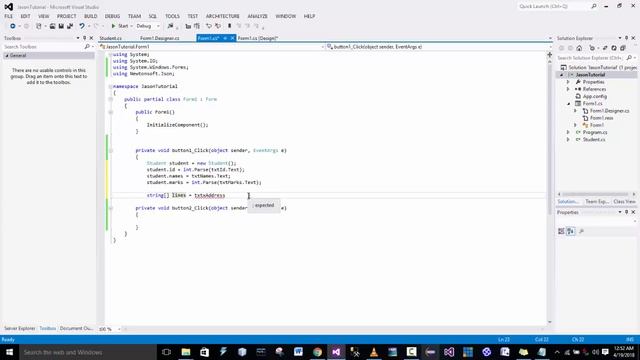Expand the References node

click(568, 89)
